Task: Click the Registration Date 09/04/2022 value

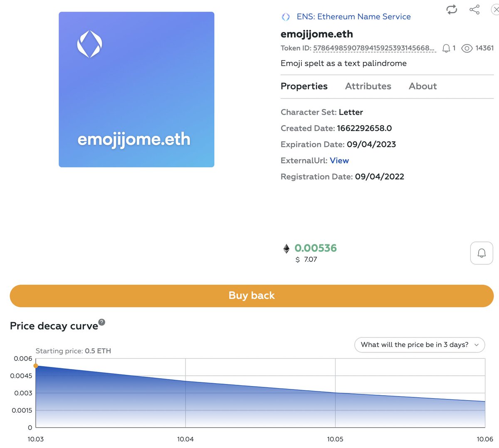Action: [x=380, y=177]
